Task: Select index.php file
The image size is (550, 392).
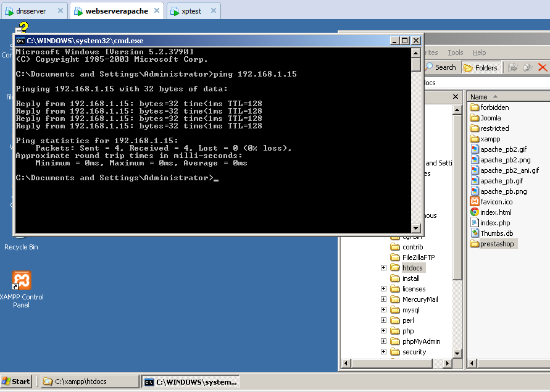Action: click(490, 223)
